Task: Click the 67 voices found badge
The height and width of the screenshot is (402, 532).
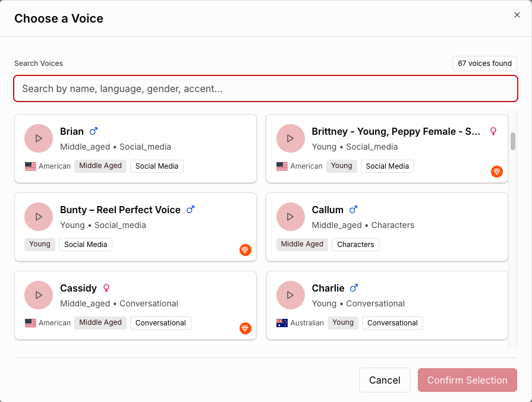Action: coord(484,64)
